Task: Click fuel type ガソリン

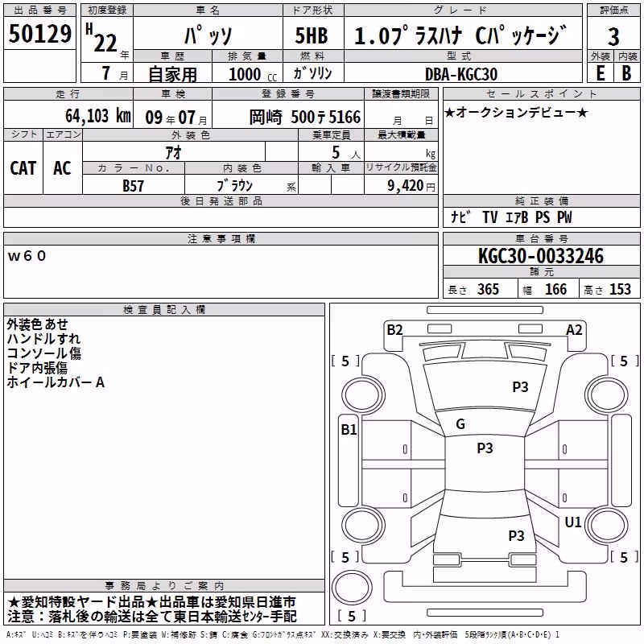Action: (x=312, y=73)
